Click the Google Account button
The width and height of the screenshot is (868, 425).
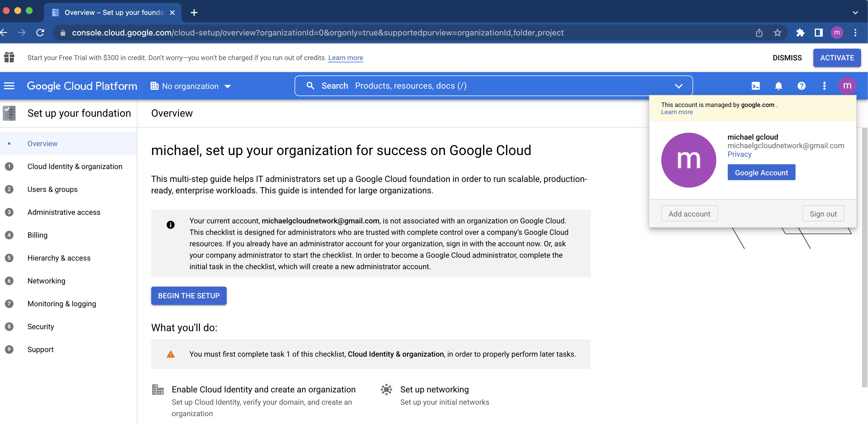click(x=761, y=173)
